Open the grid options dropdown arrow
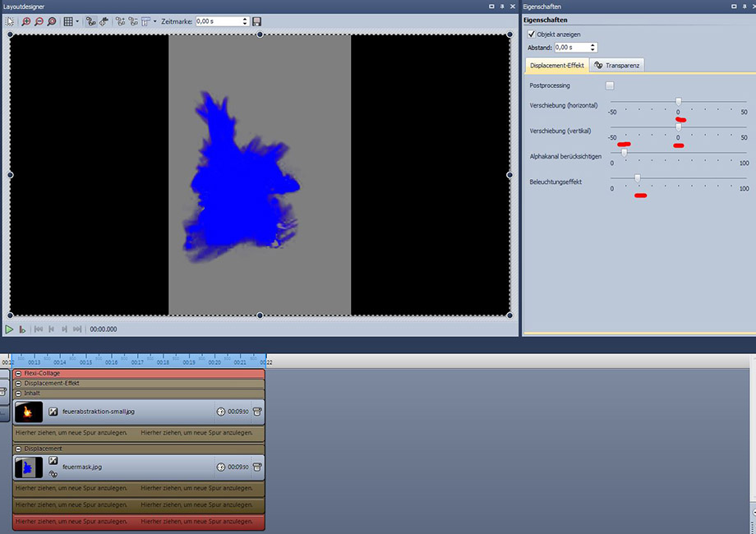Viewport: 756px width, 534px height. tap(77, 21)
